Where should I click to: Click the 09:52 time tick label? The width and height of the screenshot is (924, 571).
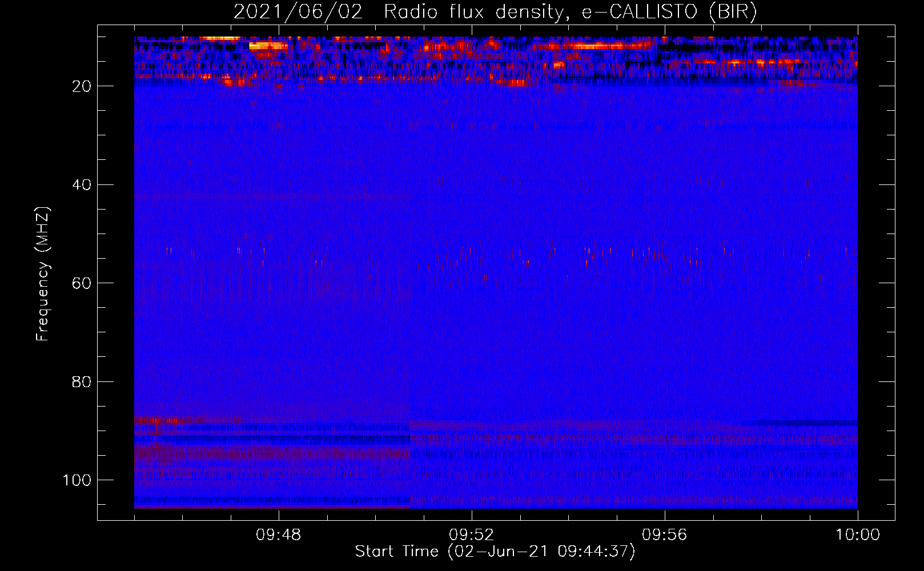[x=472, y=535]
